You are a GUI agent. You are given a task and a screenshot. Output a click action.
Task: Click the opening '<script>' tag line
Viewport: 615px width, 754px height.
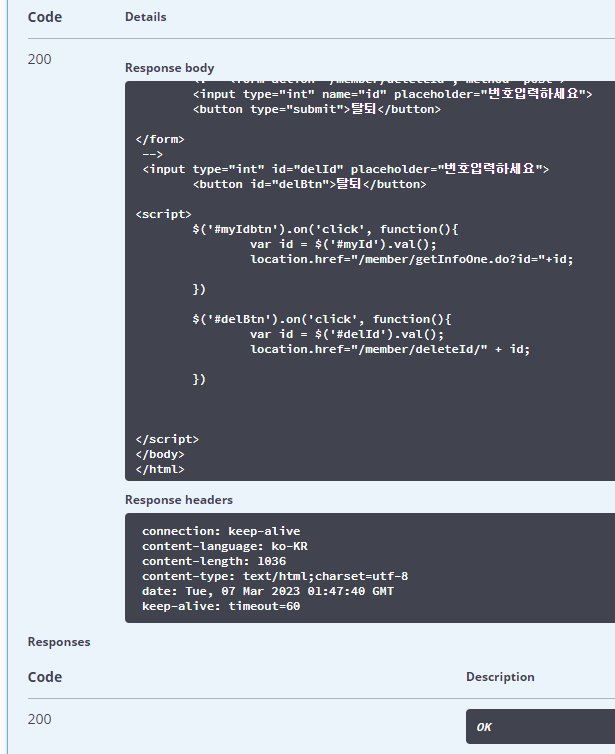(163, 214)
